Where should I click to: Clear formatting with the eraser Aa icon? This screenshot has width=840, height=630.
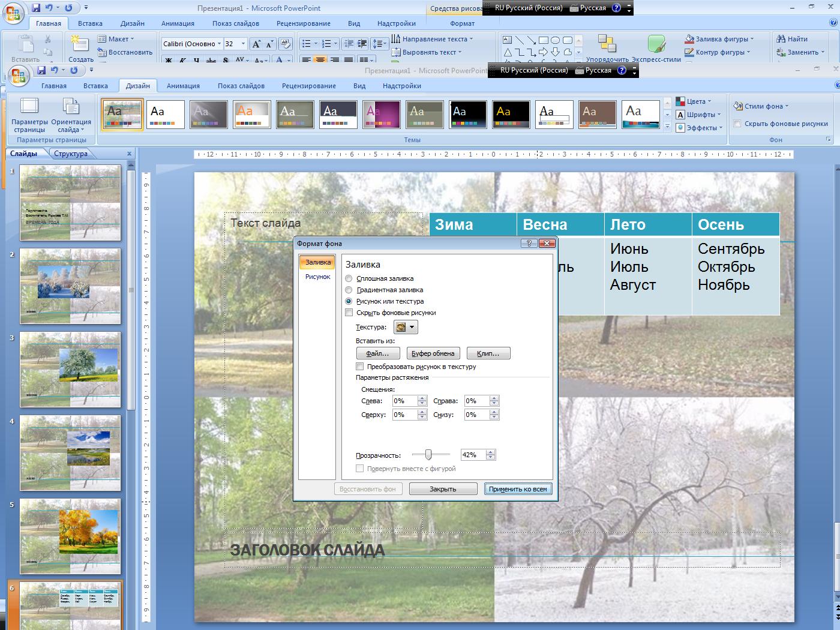[286, 44]
